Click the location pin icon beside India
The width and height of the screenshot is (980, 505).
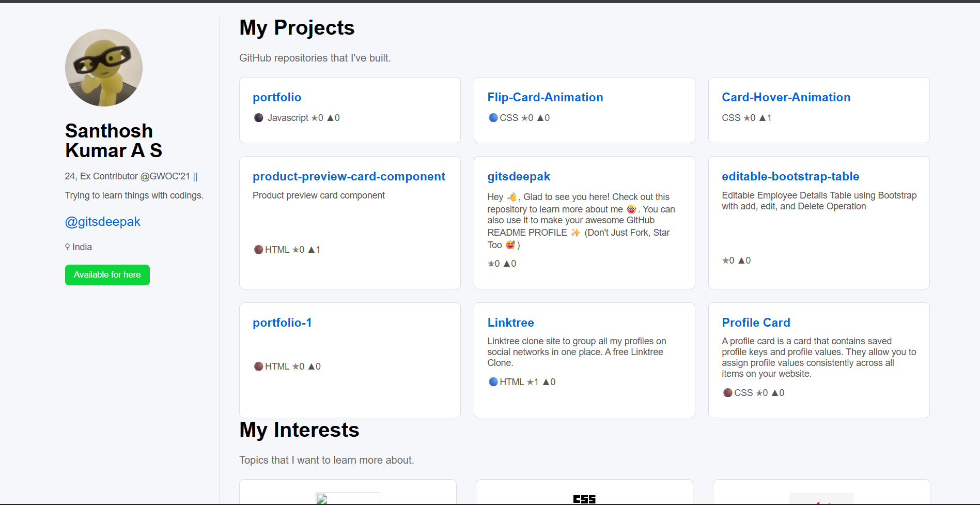67,247
